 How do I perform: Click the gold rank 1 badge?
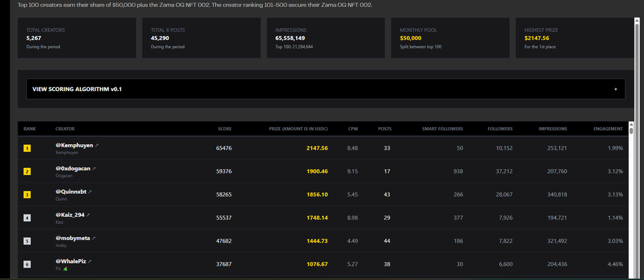[27, 148]
